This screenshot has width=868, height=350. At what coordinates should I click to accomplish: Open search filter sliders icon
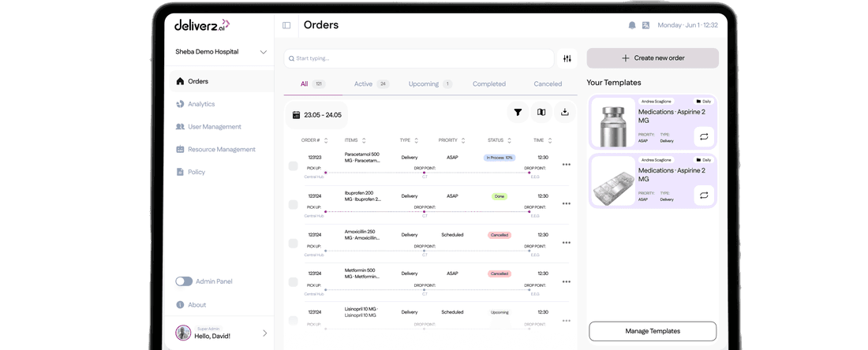(567, 58)
